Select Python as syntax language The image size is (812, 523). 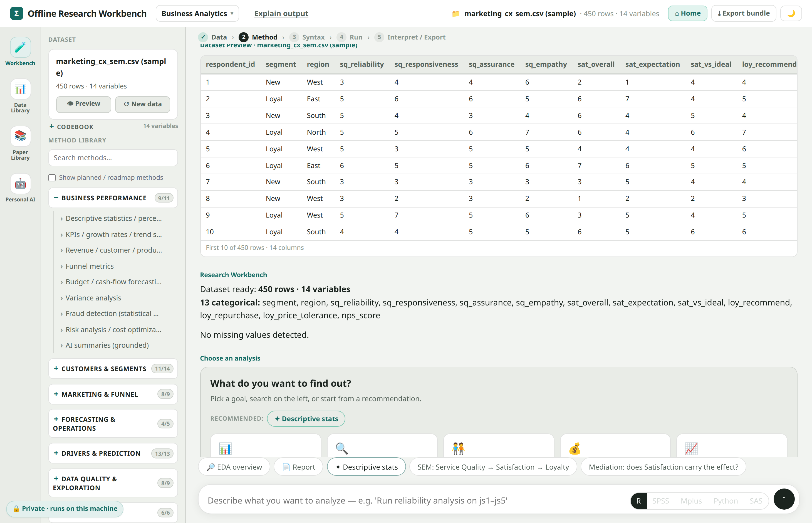click(726, 500)
